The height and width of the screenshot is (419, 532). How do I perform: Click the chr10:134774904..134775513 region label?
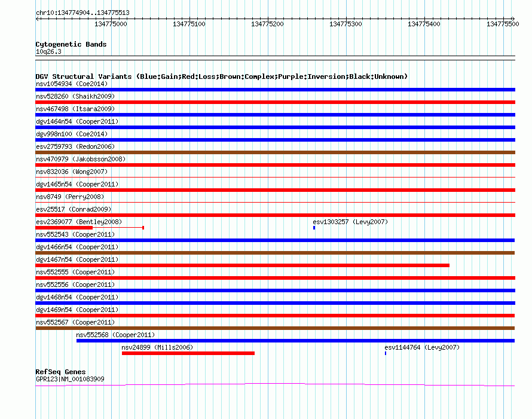pyautogui.click(x=82, y=13)
